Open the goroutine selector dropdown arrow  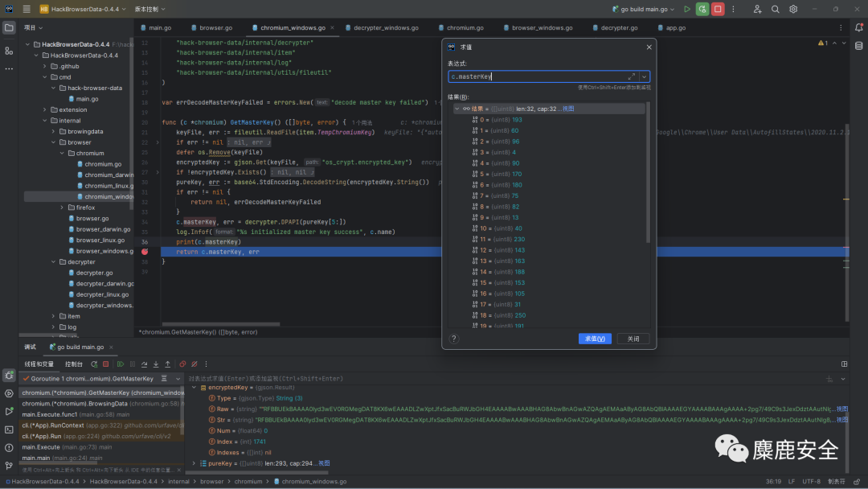click(x=178, y=379)
